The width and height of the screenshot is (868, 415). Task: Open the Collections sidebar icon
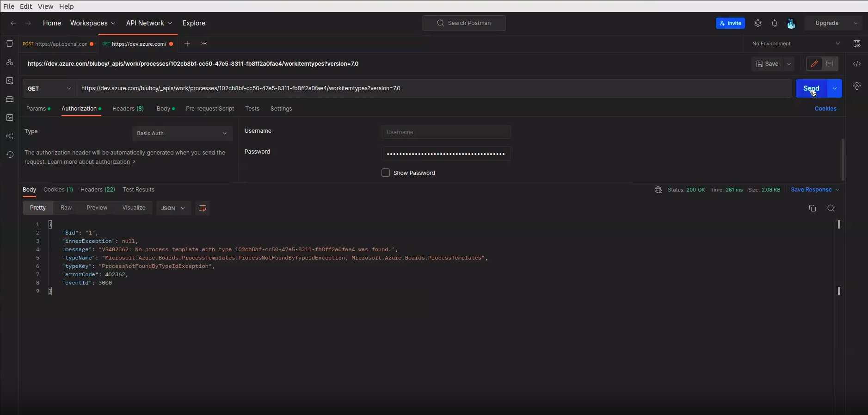click(x=10, y=43)
